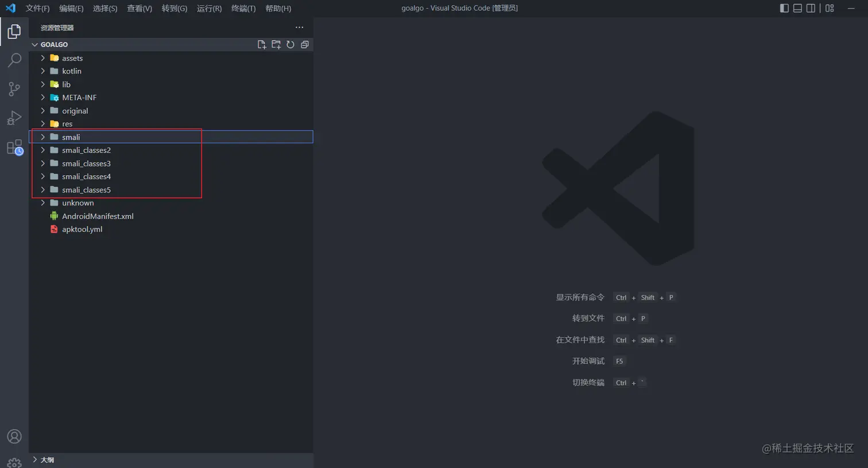Minimize the VS Code window

(x=851, y=8)
